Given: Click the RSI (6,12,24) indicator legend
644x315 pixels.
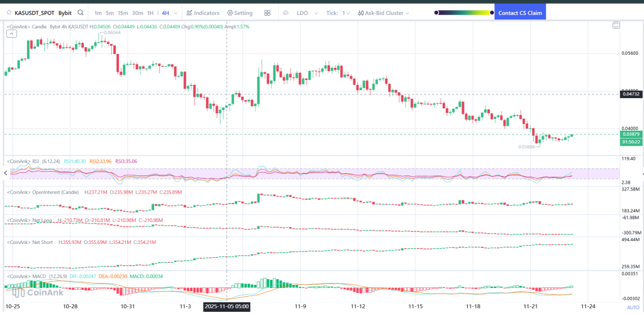Looking at the screenshot, I should click(34, 162).
